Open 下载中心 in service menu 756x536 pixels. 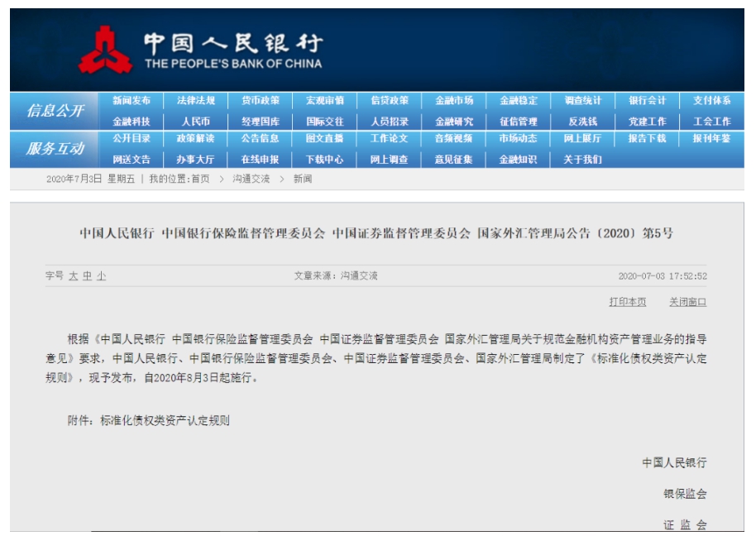(324, 159)
